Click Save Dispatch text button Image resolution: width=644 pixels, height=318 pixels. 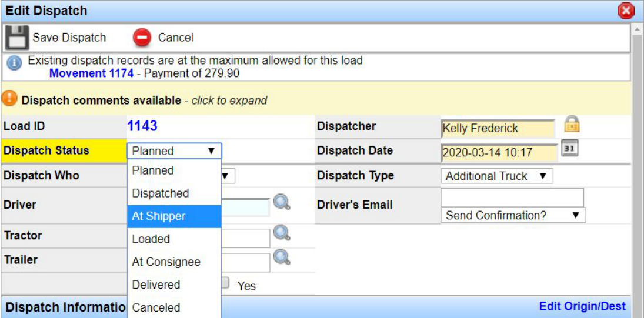point(69,38)
